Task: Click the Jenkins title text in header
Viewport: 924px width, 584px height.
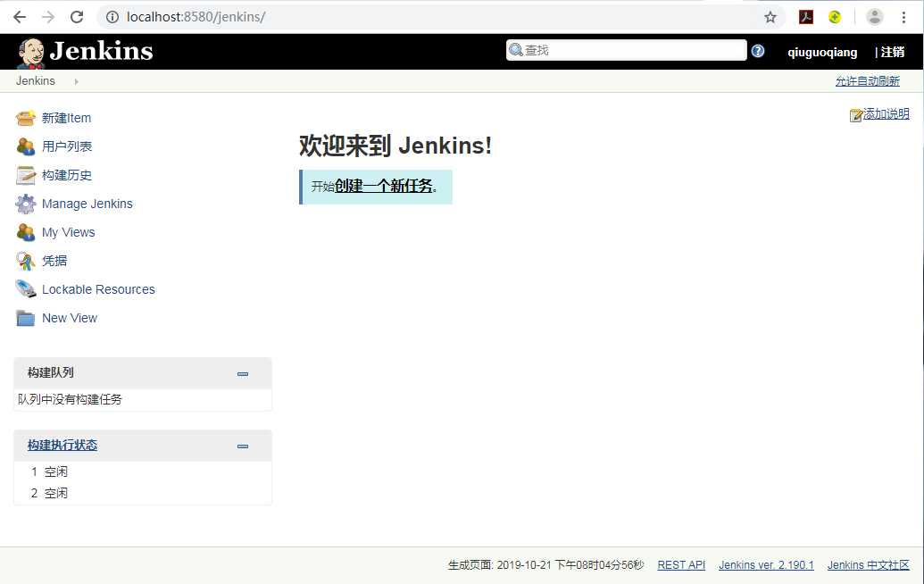Action: click(x=102, y=51)
